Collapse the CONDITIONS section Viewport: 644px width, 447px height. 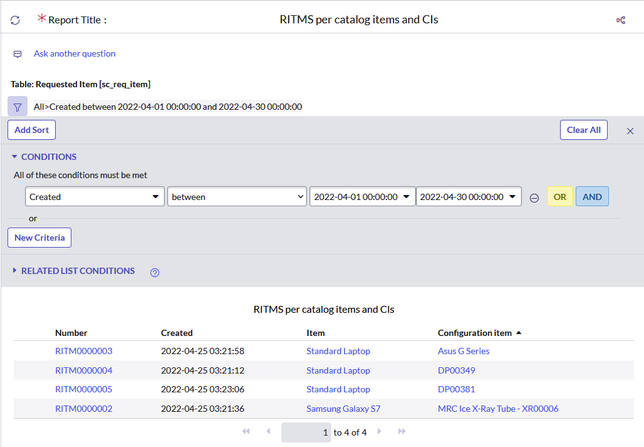tap(44, 157)
